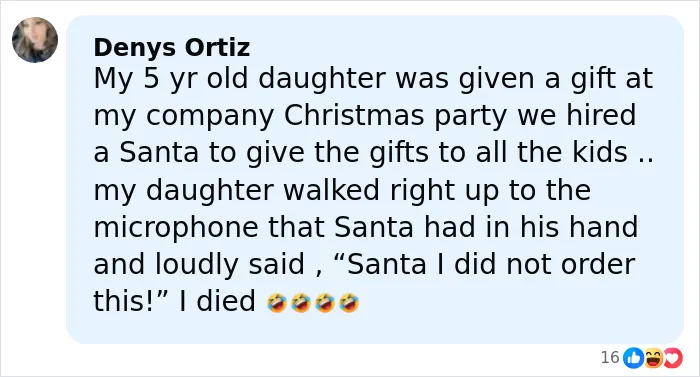View the 16 reactions count
The height and width of the screenshot is (377, 700).
click(x=610, y=357)
